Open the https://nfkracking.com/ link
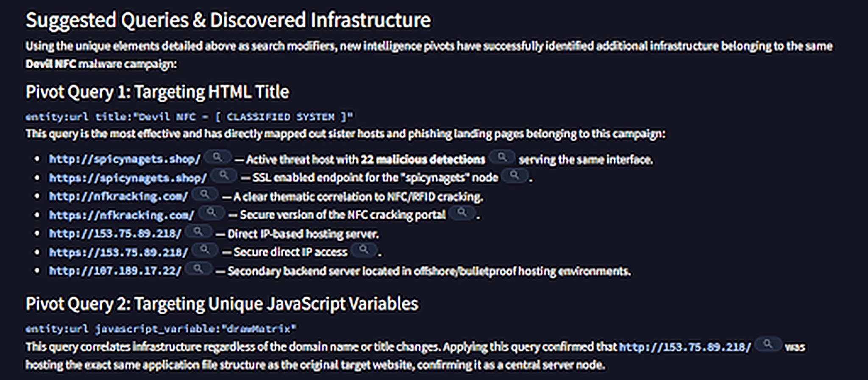 pos(122,215)
